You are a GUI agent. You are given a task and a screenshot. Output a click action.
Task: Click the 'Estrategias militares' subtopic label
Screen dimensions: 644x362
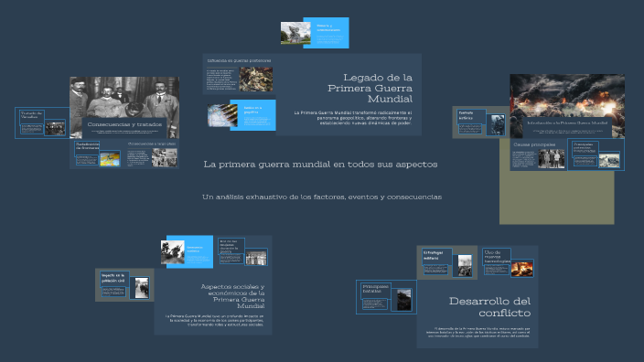click(x=434, y=255)
